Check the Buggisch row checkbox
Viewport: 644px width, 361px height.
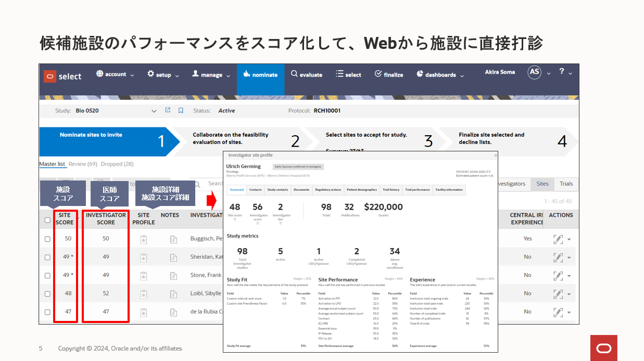[x=47, y=239]
